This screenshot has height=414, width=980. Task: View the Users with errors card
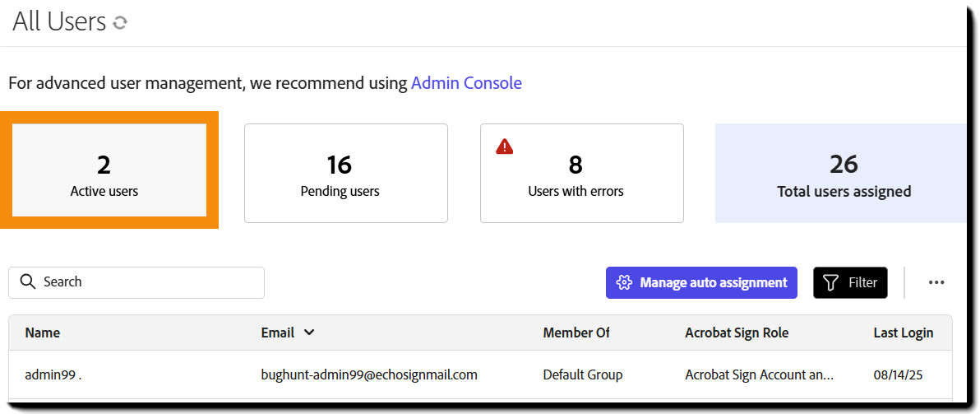point(581,174)
